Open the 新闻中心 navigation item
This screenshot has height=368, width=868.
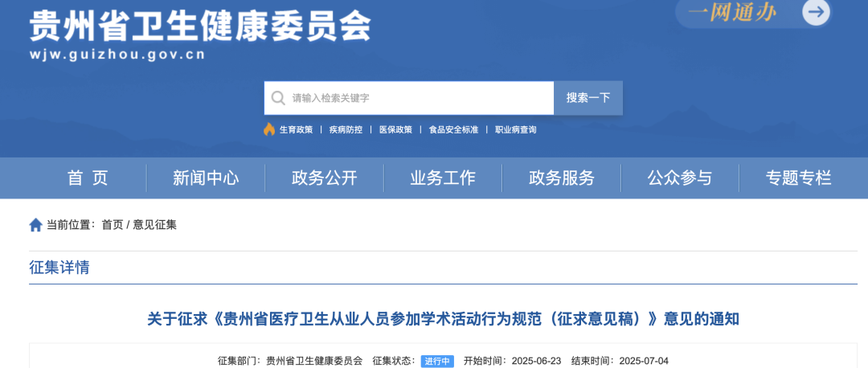[x=206, y=178]
